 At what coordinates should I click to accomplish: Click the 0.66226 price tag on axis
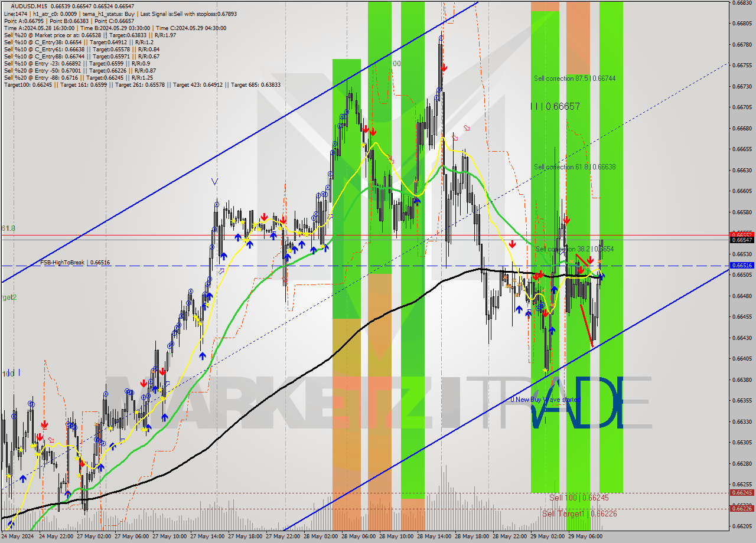coord(741,508)
